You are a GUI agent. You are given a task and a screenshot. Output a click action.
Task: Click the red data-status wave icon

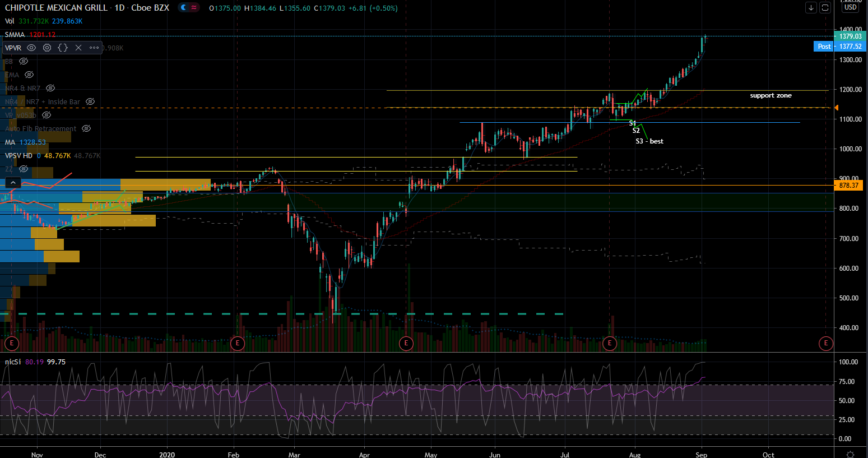[194, 8]
